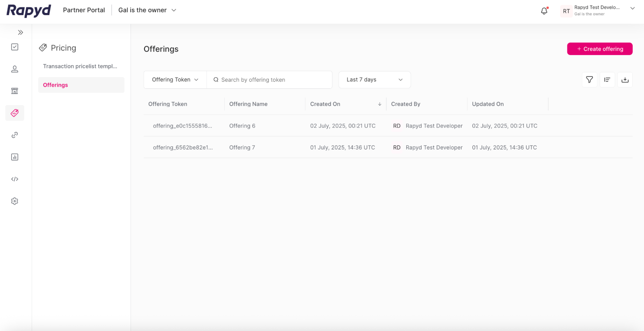Open the Last 7 days date range dropdown
Viewport: 644px width, 331px height.
tap(374, 80)
